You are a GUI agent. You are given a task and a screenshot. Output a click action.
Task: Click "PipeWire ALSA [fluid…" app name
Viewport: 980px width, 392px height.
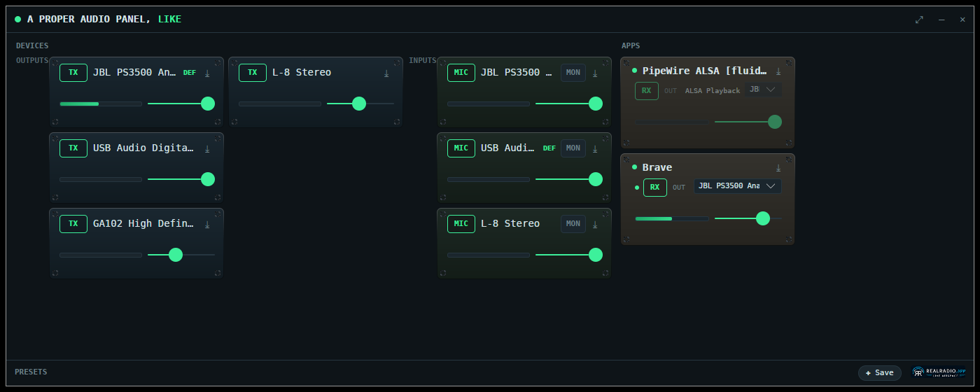coord(705,71)
